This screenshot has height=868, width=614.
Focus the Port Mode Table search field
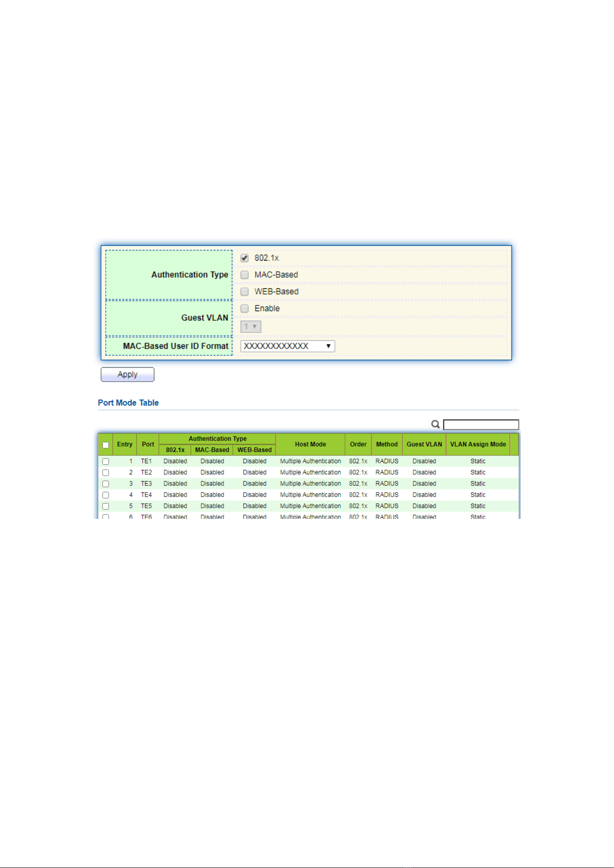tap(481, 425)
